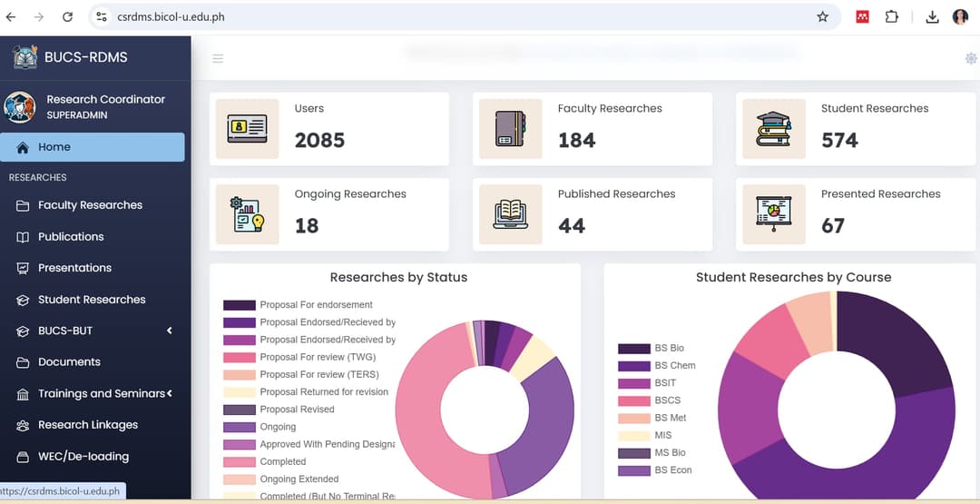Click Proposal Returned for revision legend label
Image resolution: width=980 pixels, height=504 pixels.
[x=324, y=392]
